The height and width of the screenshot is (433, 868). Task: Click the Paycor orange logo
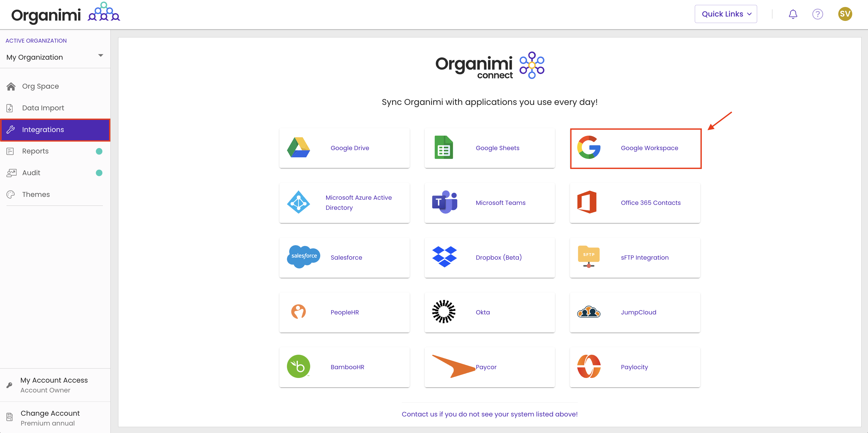pyautogui.click(x=454, y=366)
